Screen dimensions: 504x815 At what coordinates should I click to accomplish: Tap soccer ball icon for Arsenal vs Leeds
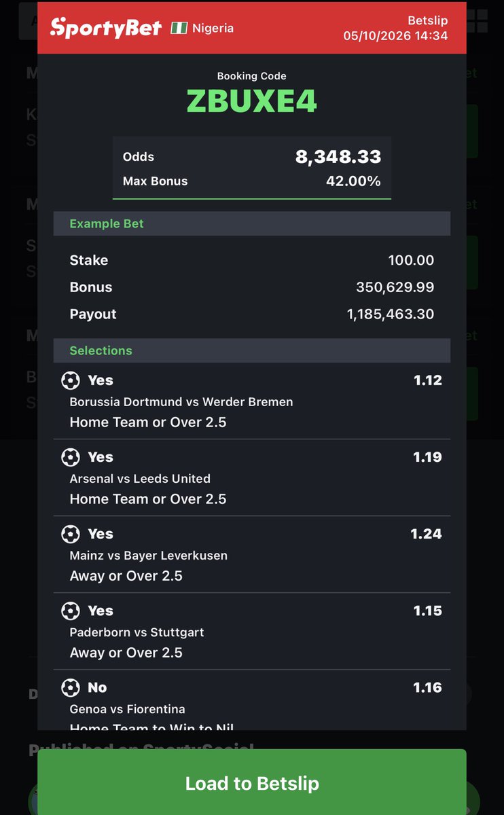point(71,457)
